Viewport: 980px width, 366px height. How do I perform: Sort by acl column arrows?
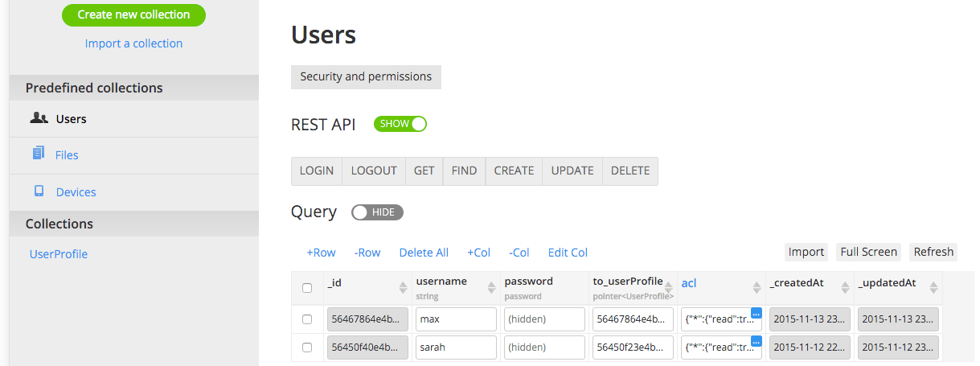click(x=757, y=287)
